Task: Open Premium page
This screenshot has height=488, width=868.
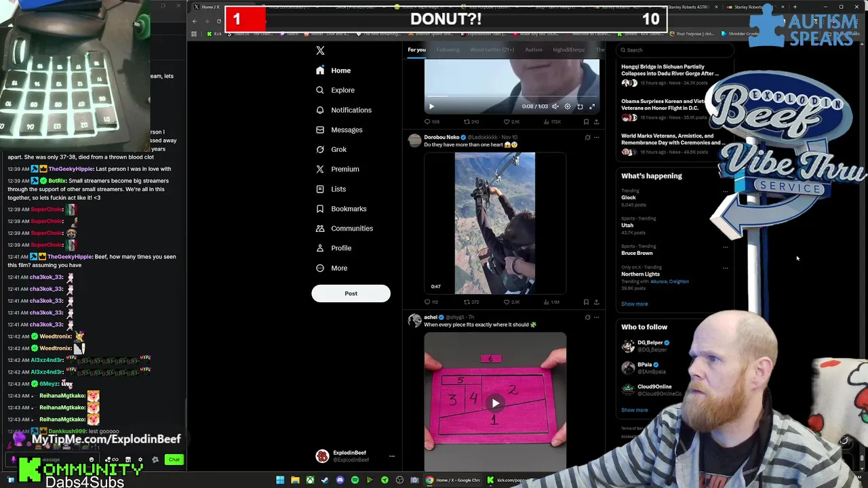Action: 337,169
